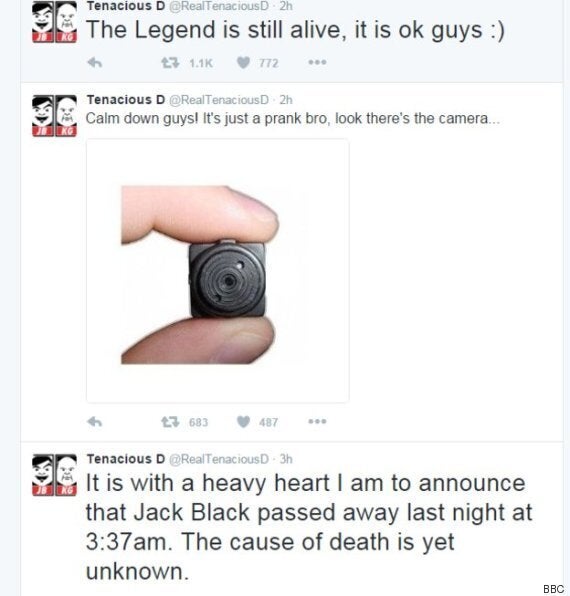Click Tenacious D avatar on top tweet

[54, 21]
